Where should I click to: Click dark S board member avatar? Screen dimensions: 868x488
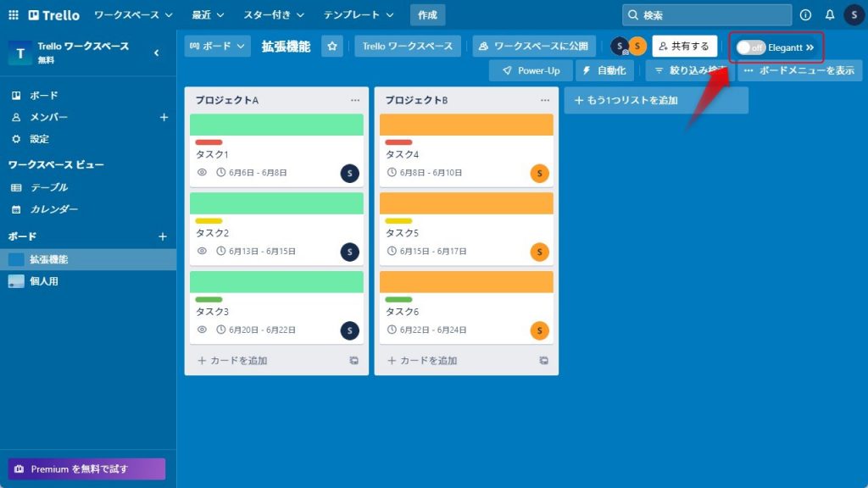(620, 46)
